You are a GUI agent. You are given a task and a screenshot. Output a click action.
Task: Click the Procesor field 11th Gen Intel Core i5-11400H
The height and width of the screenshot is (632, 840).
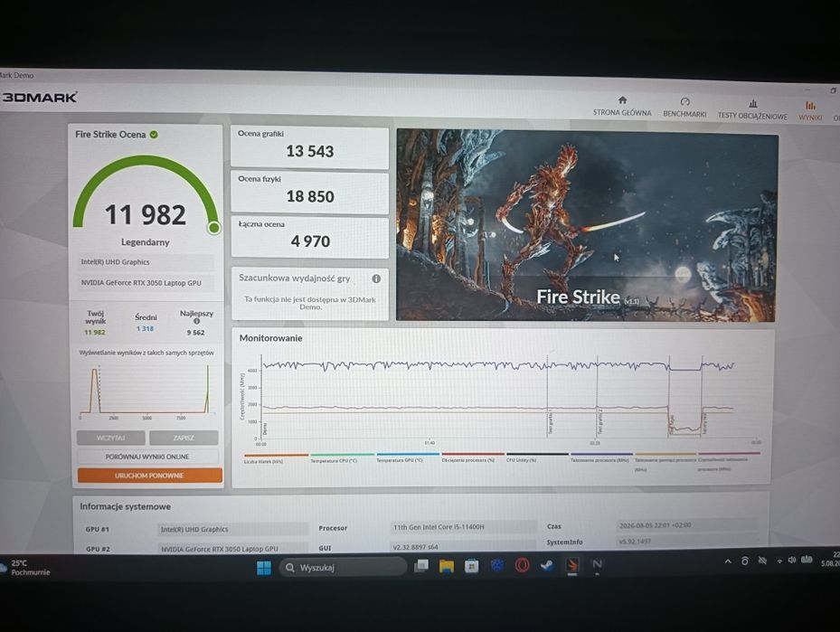[x=463, y=527]
